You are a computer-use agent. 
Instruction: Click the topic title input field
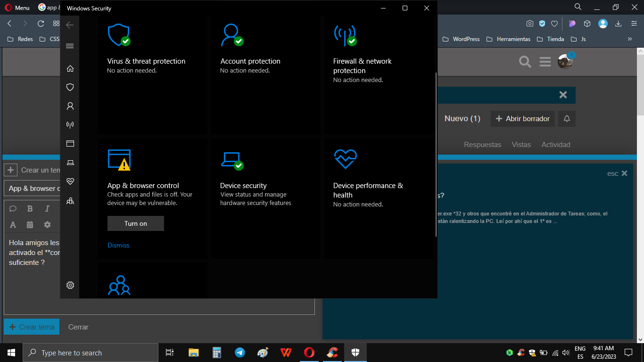[33, 188]
